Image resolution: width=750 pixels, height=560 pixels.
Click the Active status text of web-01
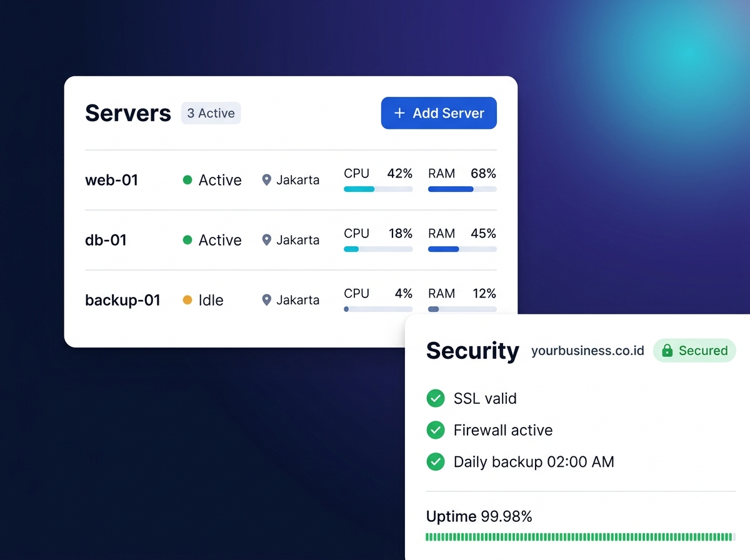click(220, 180)
